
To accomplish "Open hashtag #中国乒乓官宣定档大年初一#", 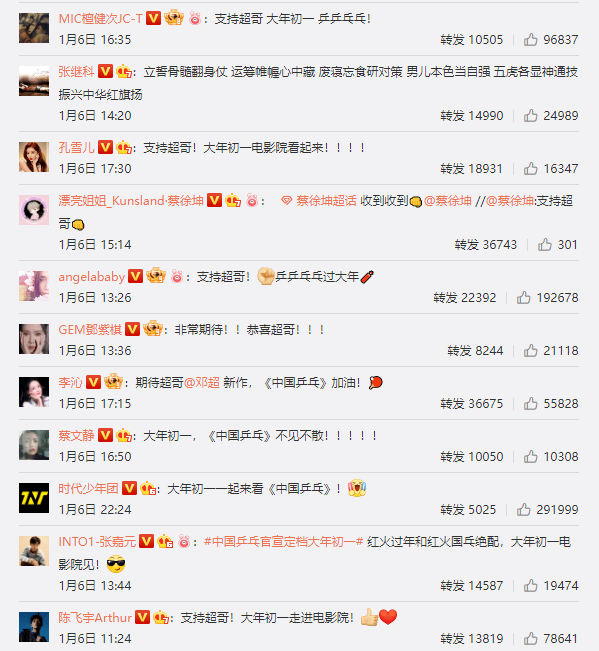I will tap(284, 541).
